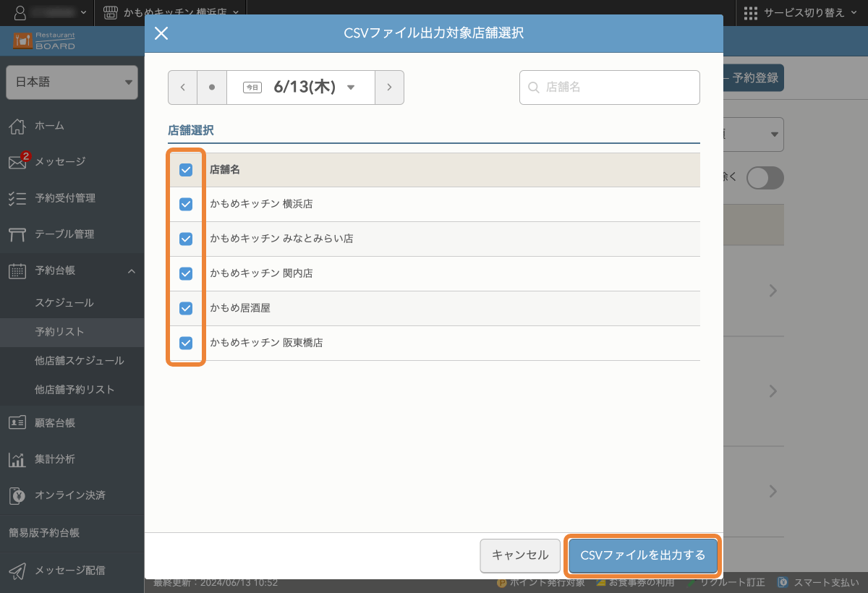This screenshot has height=593, width=868.
Task: Click the 顧客台帳 card icon
Action: click(17, 423)
